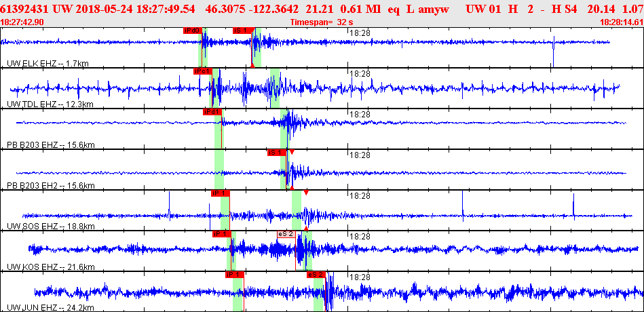This screenshot has width=644, height=312.
Task: Click station label UW SOS EHZ -- 18.8km
Action: [x=51, y=227]
